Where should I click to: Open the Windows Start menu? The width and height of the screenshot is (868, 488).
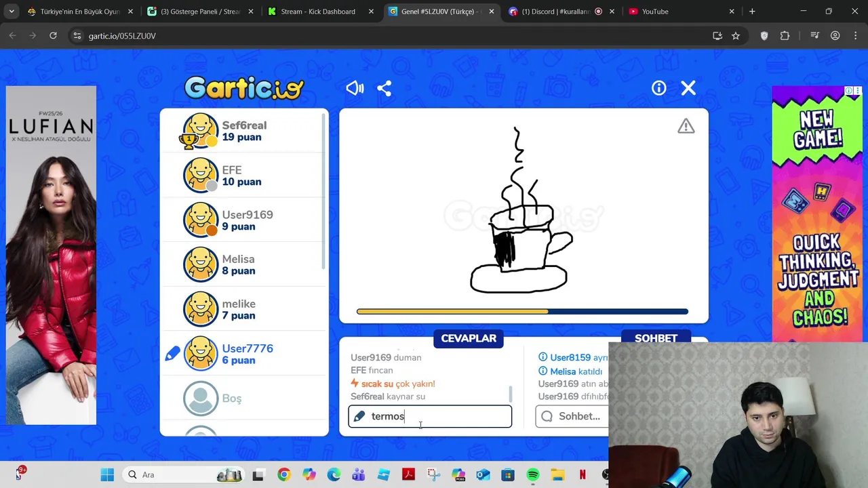tap(107, 475)
